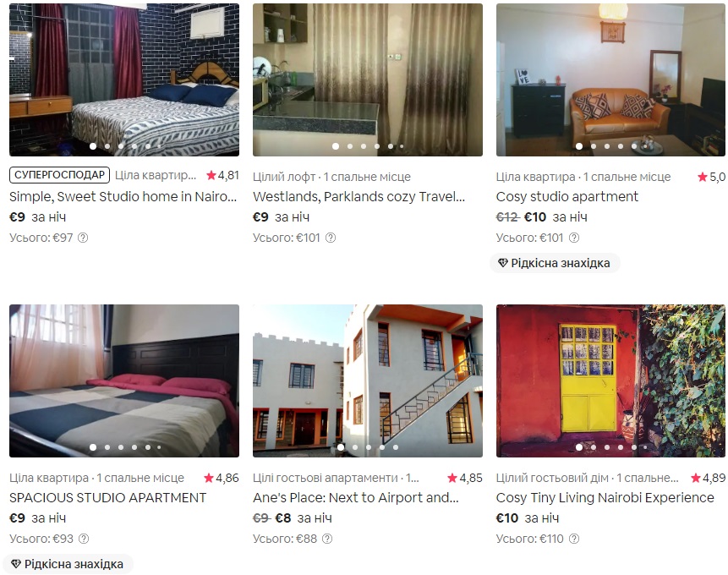
Task: Click question mark next to Усього: €93
Action: (x=84, y=539)
